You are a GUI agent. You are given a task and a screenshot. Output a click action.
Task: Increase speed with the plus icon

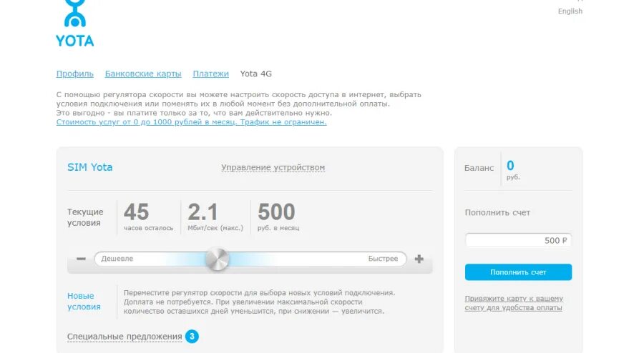[419, 259]
